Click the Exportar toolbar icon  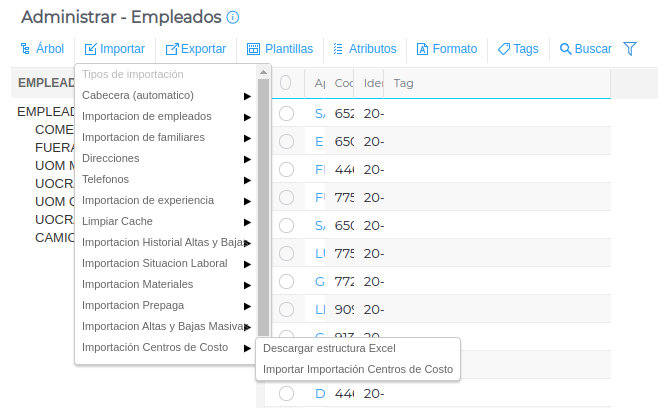pyautogui.click(x=172, y=48)
